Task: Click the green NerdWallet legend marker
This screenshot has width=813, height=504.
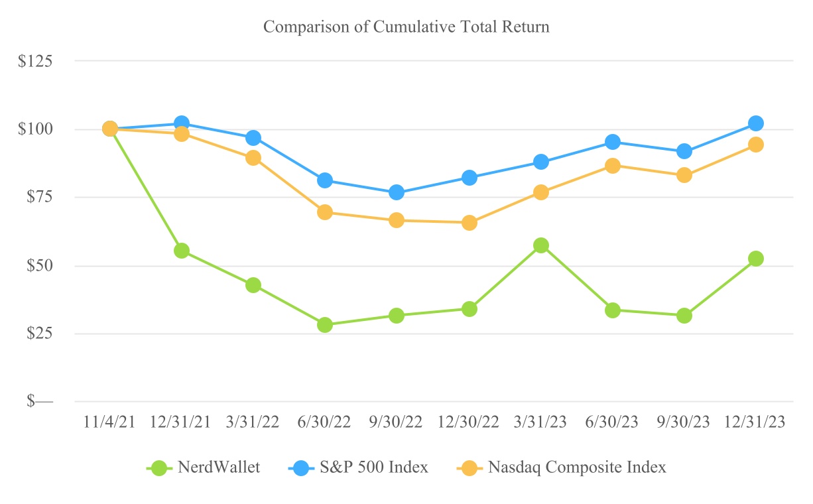Action: click(158, 468)
